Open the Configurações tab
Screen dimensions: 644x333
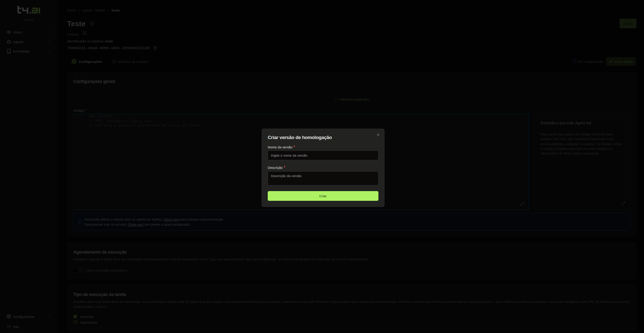[x=87, y=62]
